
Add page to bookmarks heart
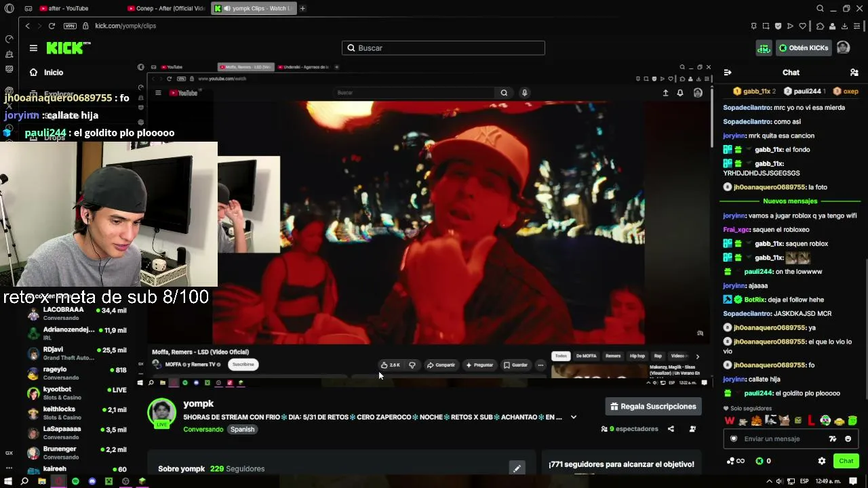coord(803,26)
